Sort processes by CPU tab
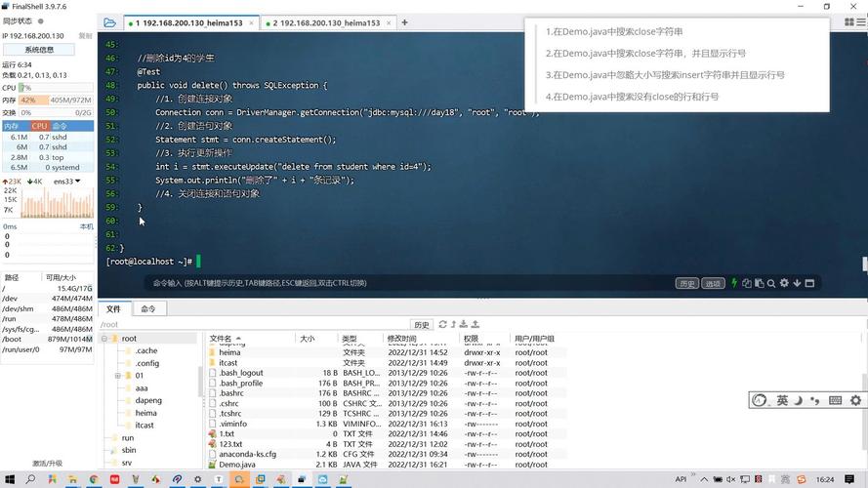This screenshot has height=488, width=868. [39, 126]
